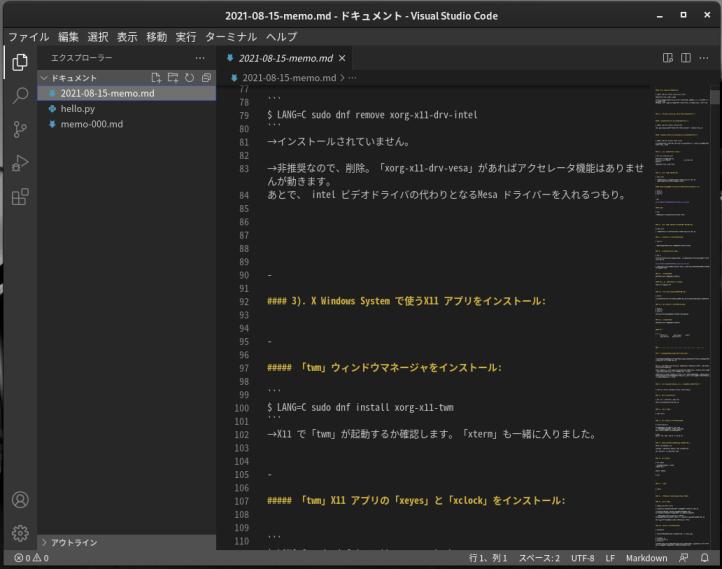Open the Run and Debug view icon
Image resolution: width=722 pixels, height=569 pixels.
(19, 163)
